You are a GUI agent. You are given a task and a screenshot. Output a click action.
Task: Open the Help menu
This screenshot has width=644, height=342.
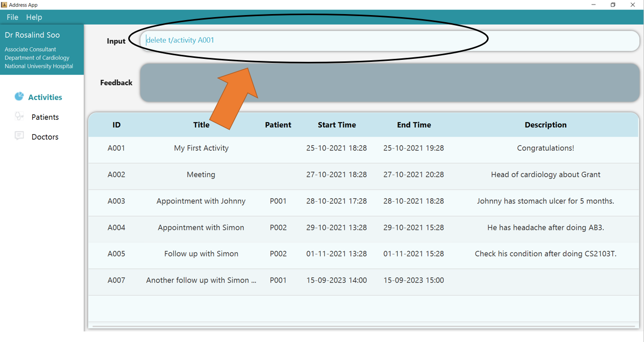tap(34, 17)
